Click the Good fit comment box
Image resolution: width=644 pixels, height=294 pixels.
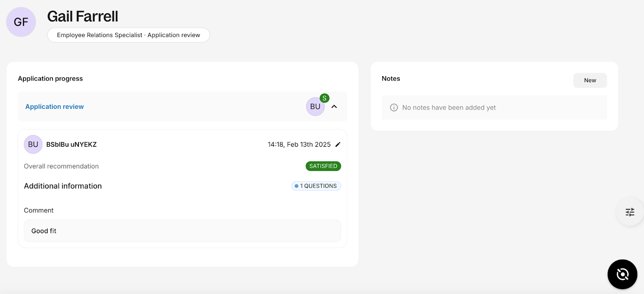182,231
